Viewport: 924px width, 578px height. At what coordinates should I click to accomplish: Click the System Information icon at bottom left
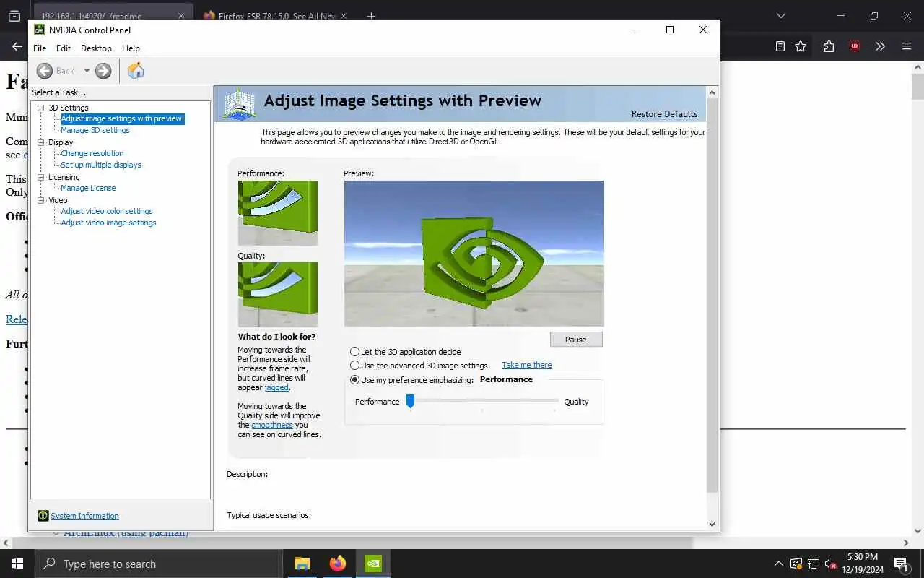tap(43, 516)
